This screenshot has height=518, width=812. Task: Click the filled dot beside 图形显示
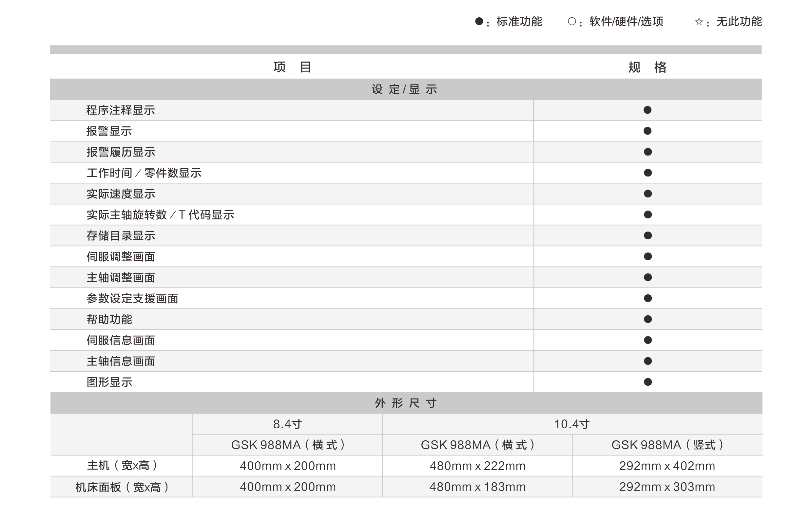[x=648, y=381]
